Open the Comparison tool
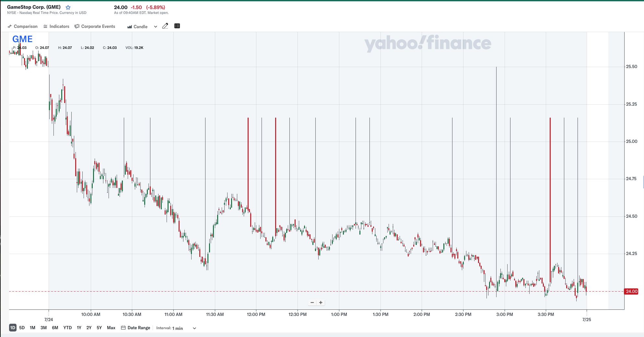 click(x=22, y=27)
